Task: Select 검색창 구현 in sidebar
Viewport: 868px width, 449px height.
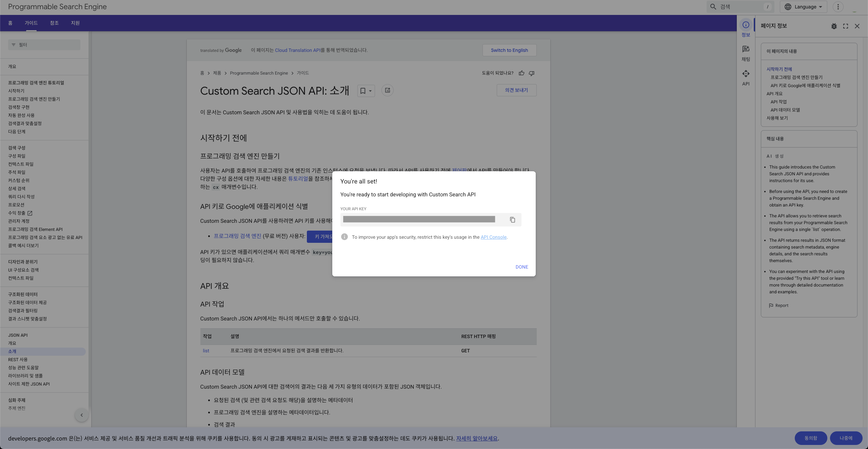Action: (19, 107)
